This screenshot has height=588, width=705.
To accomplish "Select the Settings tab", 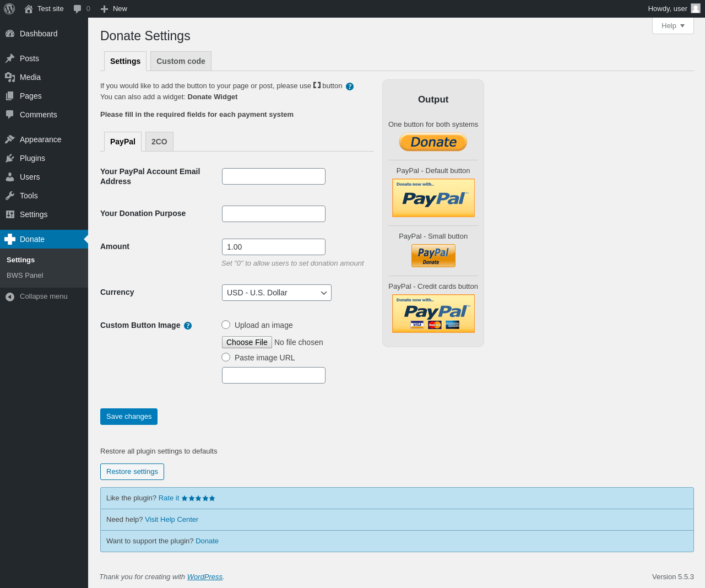I will [125, 61].
